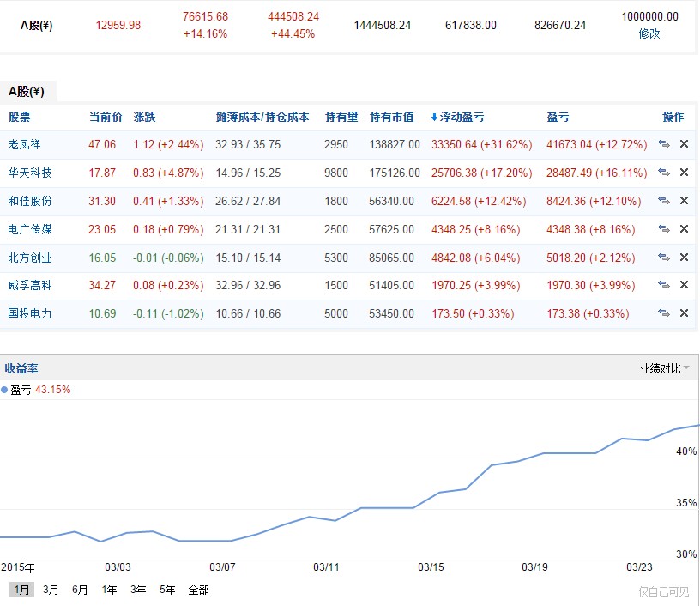Click the principal value 1000000.00
Viewport: 700px width, 606px height.
click(650, 16)
